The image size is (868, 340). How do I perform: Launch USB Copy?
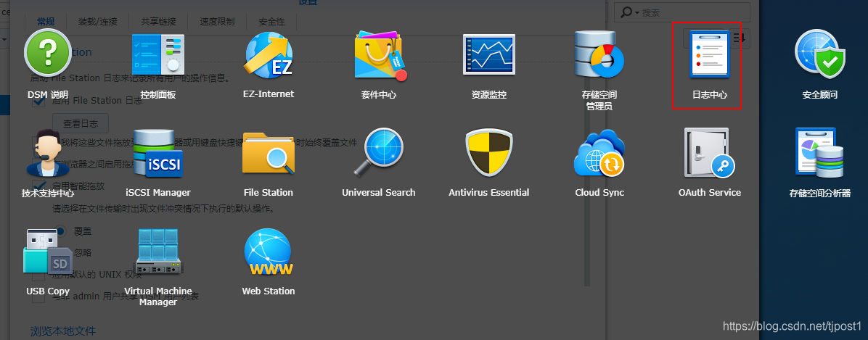coord(48,252)
